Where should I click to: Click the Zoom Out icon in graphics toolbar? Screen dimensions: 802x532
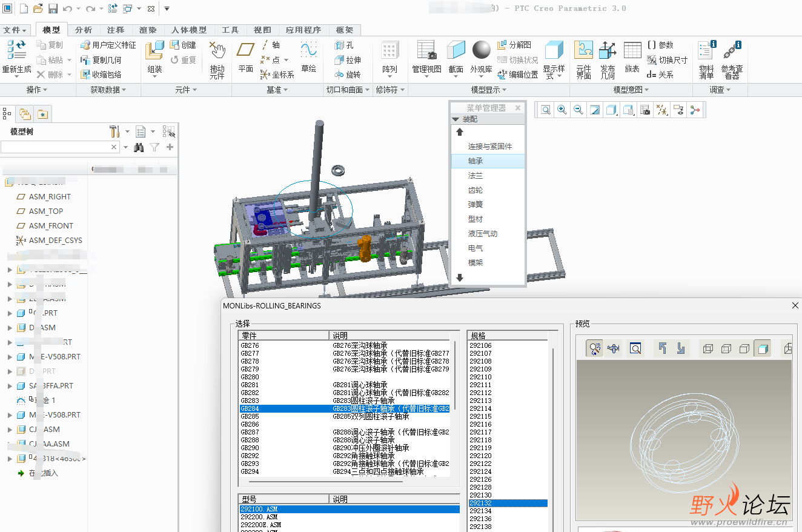pos(578,110)
